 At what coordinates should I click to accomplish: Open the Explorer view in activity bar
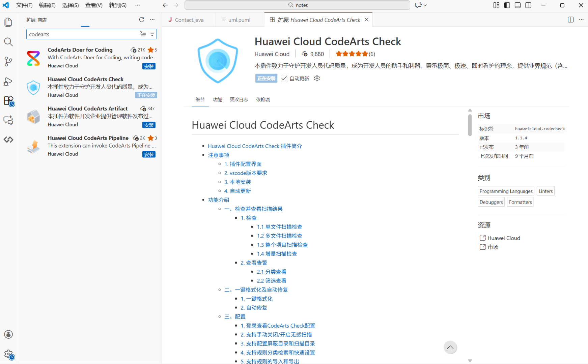(x=8, y=22)
